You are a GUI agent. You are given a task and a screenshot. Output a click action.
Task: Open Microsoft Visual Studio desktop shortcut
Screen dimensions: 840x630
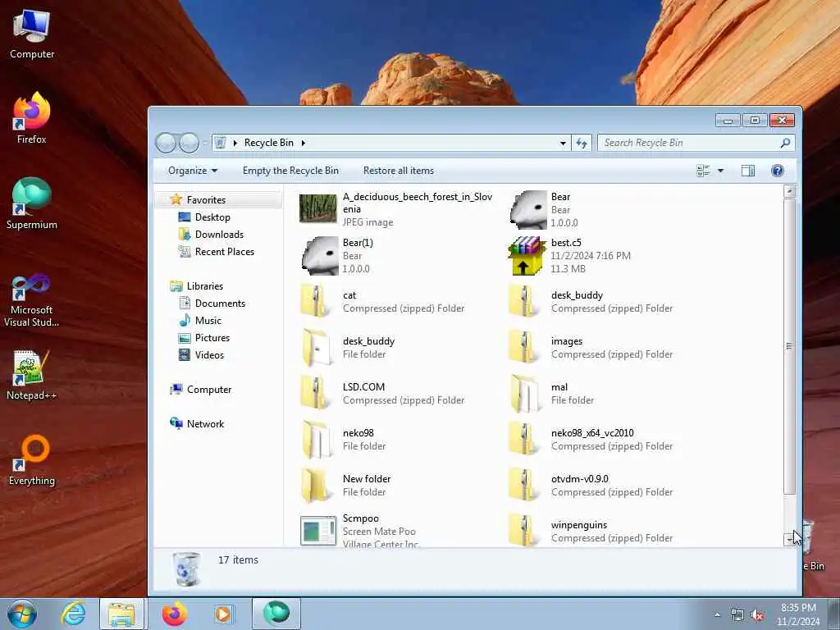point(32,300)
